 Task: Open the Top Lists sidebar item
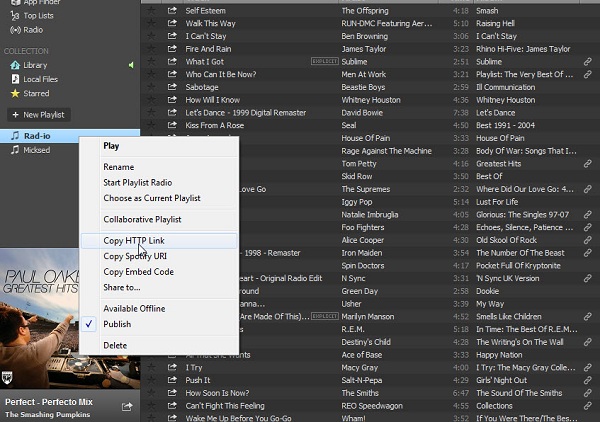[x=39, y=16]
